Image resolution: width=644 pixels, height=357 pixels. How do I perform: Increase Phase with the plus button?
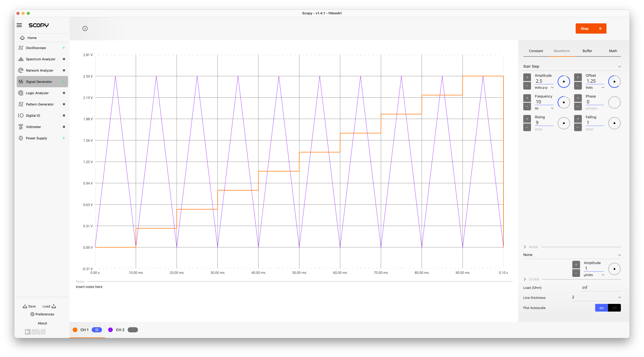578,98
